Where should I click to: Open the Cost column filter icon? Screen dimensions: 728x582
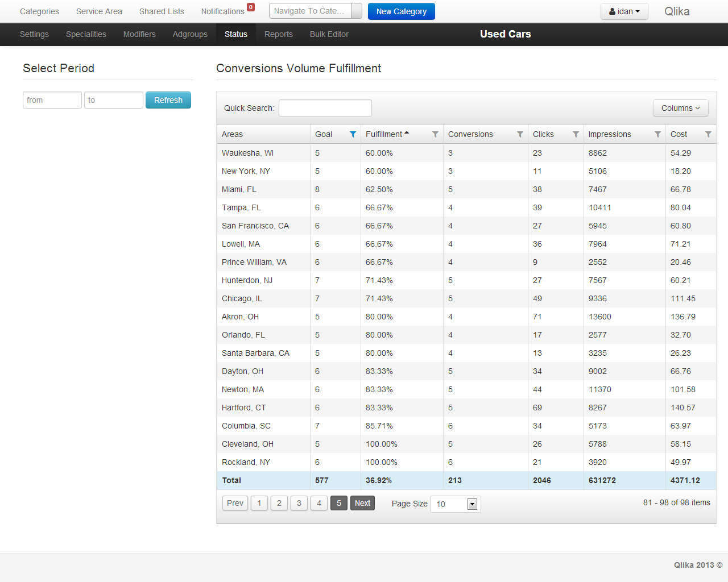[x=708, y=134]
